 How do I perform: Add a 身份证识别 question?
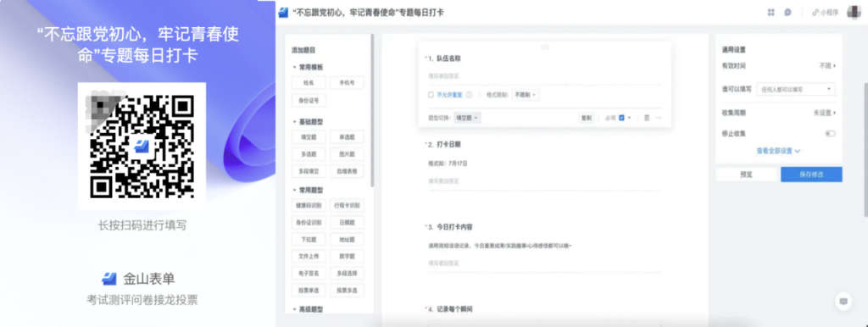pos(309,223)
